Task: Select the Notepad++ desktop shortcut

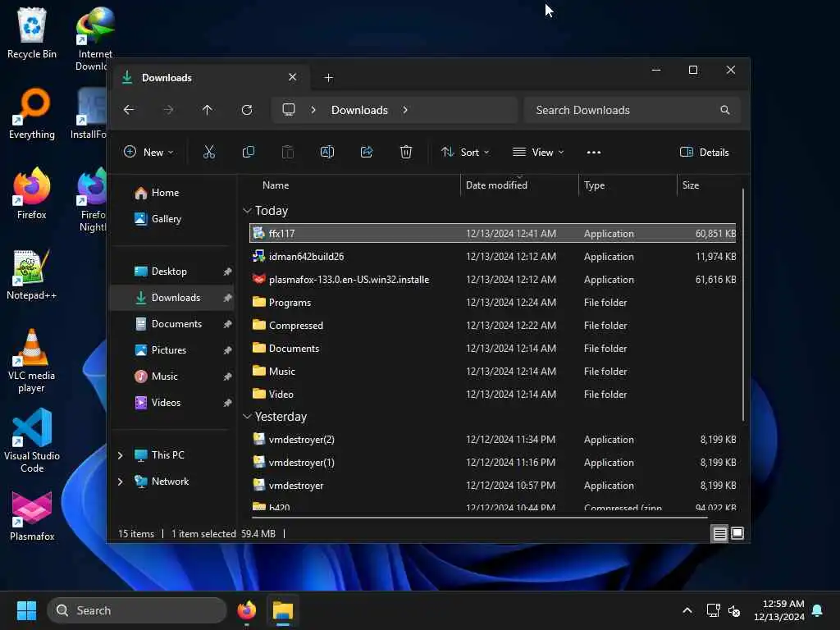Action: [32, 274]
